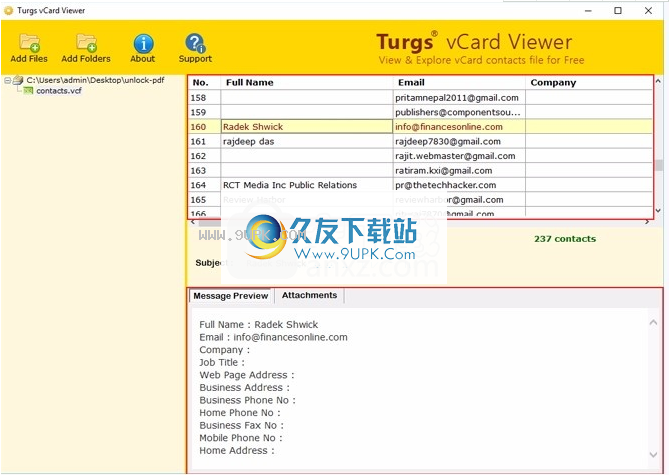Screen dimensions: 669x475
Task: Click the info@financesonline.com email cell
Action: (459, 127)
